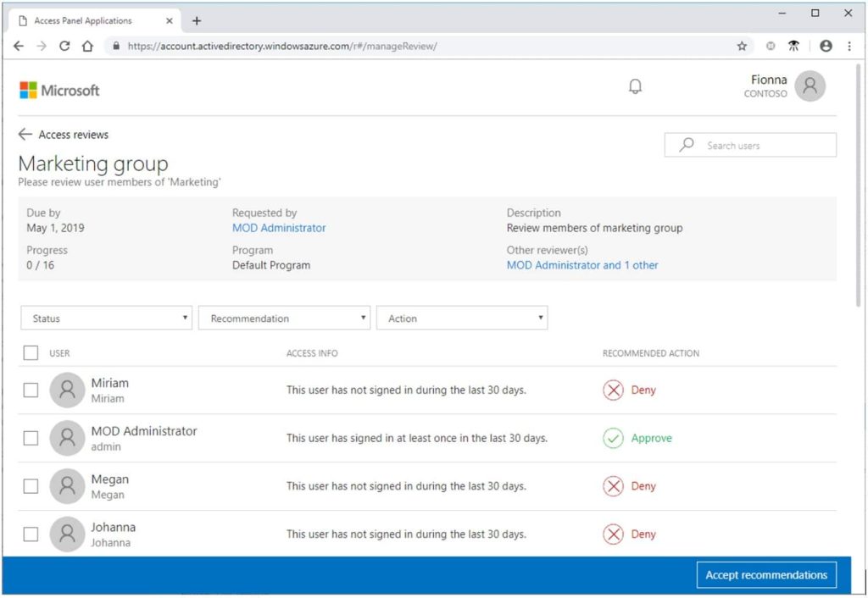Click the '0 / 16' progress value
868x598 pixels.
(x=41, y=265)
